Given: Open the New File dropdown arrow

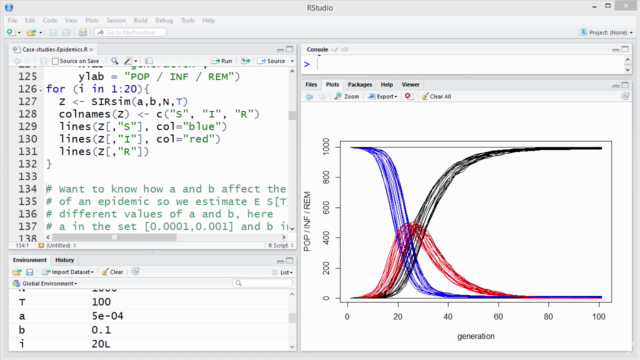Looking at the screenshot, I should 19,33.
